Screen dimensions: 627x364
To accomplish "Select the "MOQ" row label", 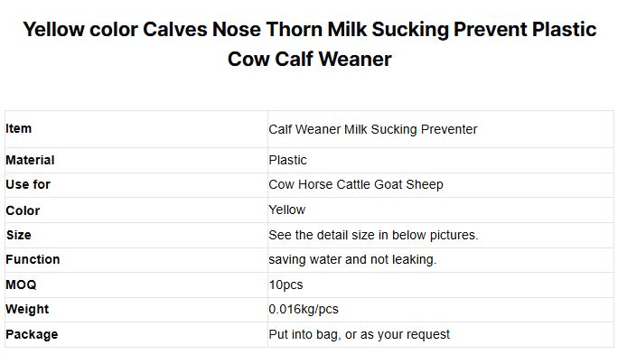I will (x=21, y=285).
